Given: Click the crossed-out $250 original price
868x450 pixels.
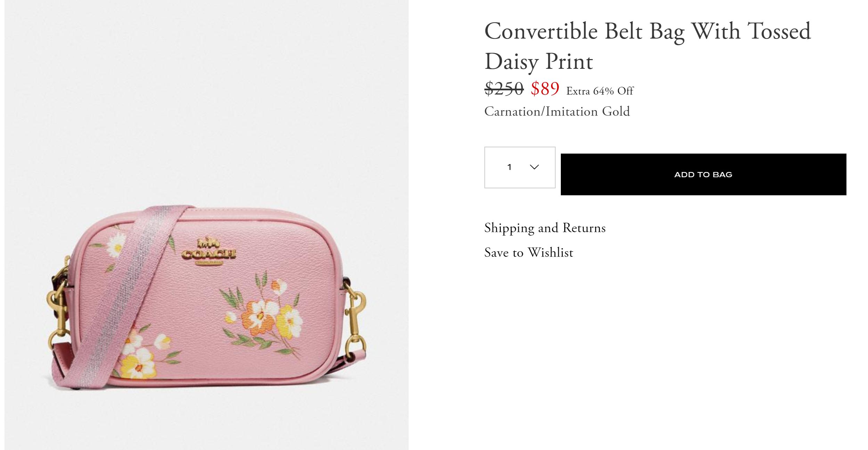Looking at the screenshot, I should click(504, 89).
